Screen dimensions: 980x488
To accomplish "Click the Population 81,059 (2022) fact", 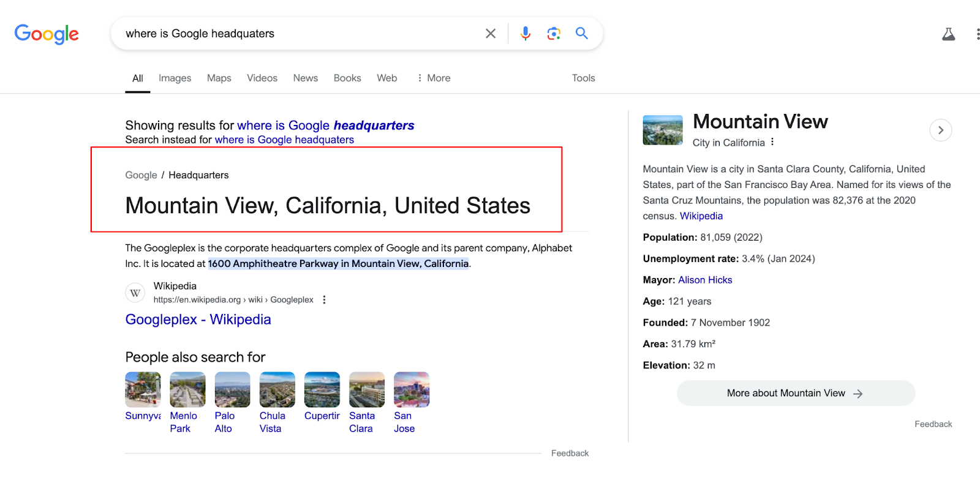I will tap(703, 238).
